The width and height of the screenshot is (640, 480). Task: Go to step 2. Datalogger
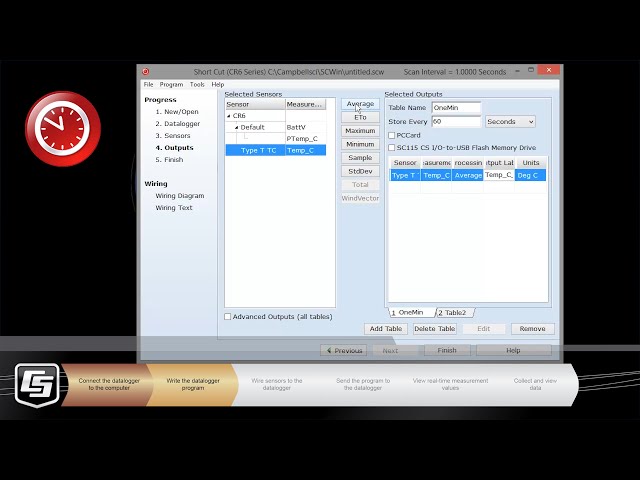pyautogui.click(x=178, y=123)
